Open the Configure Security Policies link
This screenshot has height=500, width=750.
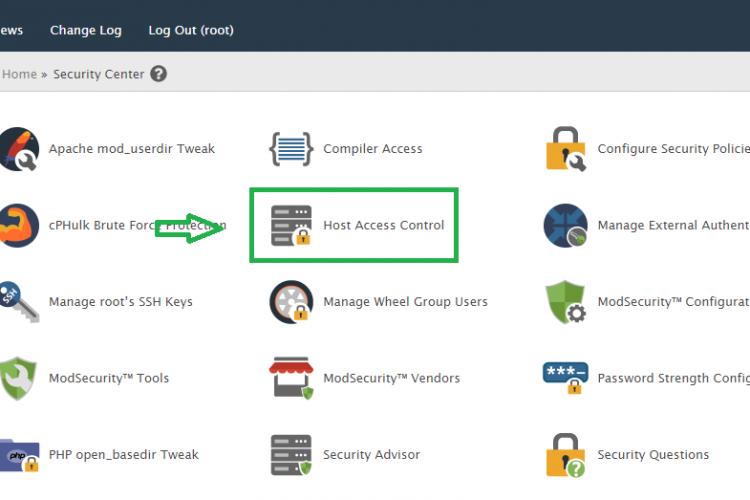pos(673,149)
